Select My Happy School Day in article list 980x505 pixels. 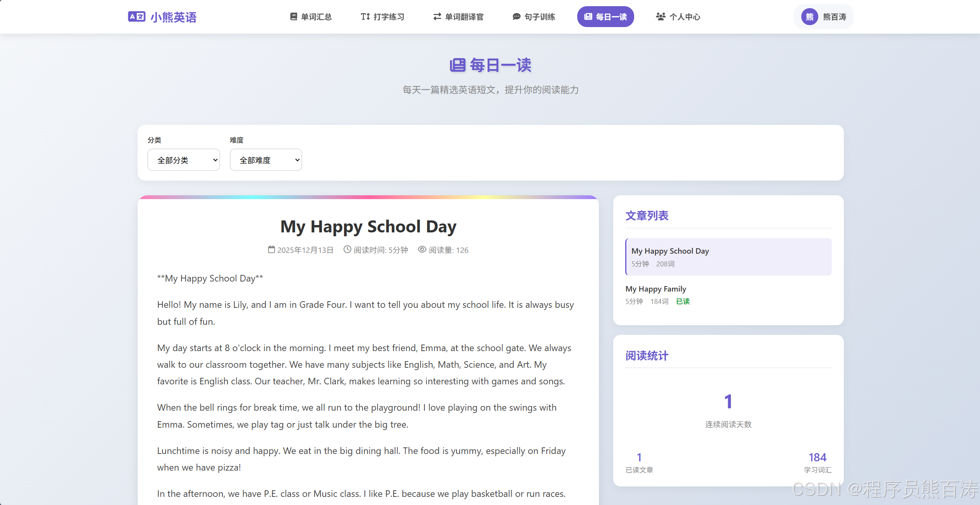729,257
